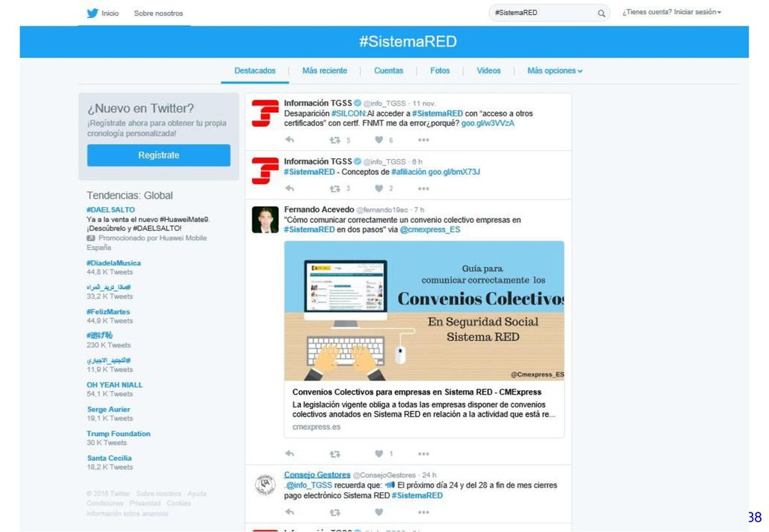Click the TGSS avatar on the 6 h tweet
The width and height of the screenshot is (769, 532).
(265, 171)
